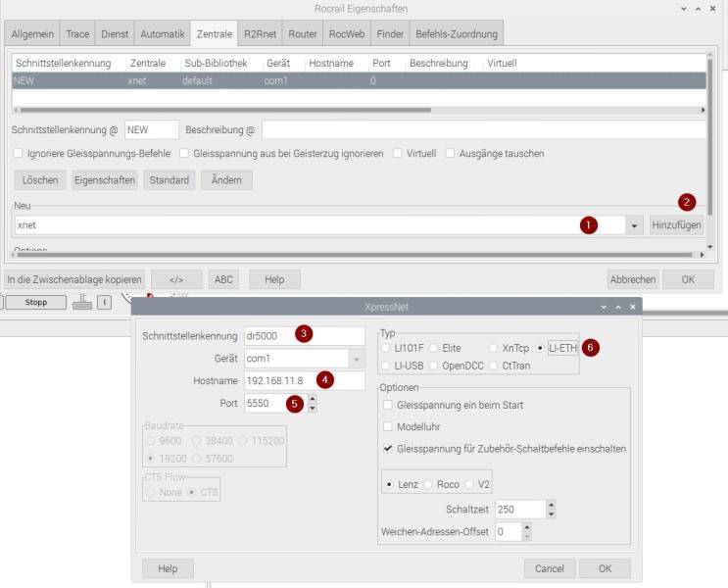Click the Hostname input field
This screenshot has width=728, height=588.
tap(305, 381)
